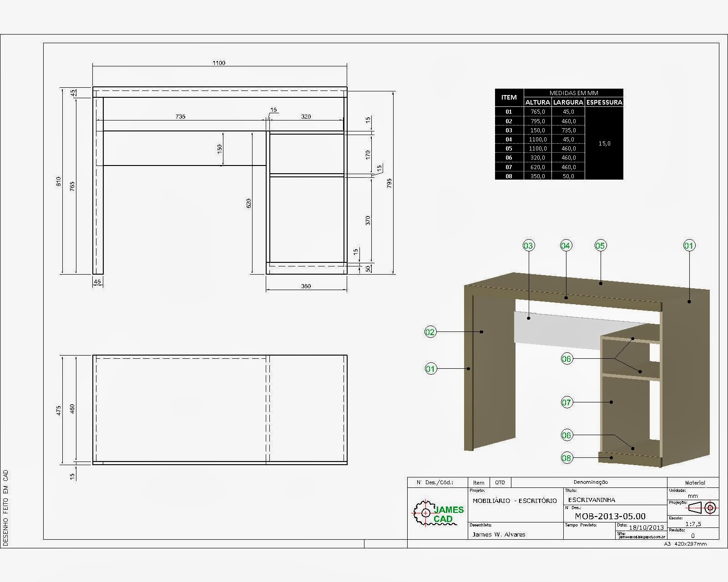Click the 620 vertical dimension
The image size is (728, 582).
(x=248, y=203)
